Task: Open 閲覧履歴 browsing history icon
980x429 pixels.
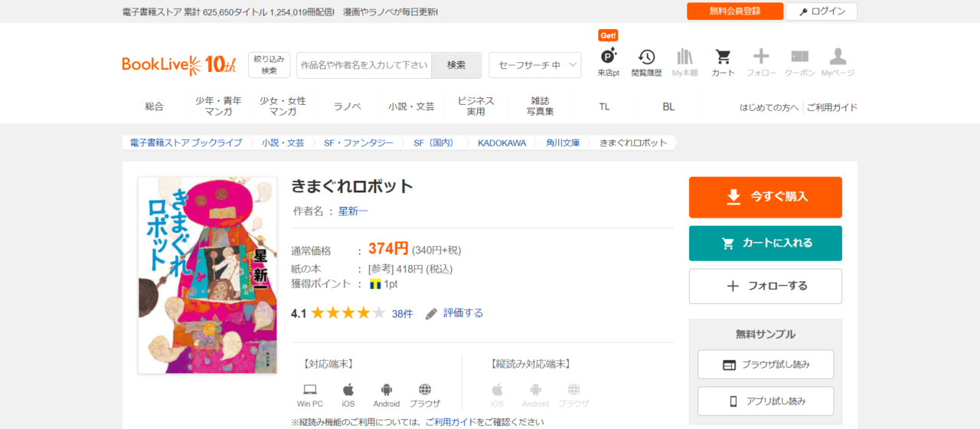Action: click(x=646, y=58)
